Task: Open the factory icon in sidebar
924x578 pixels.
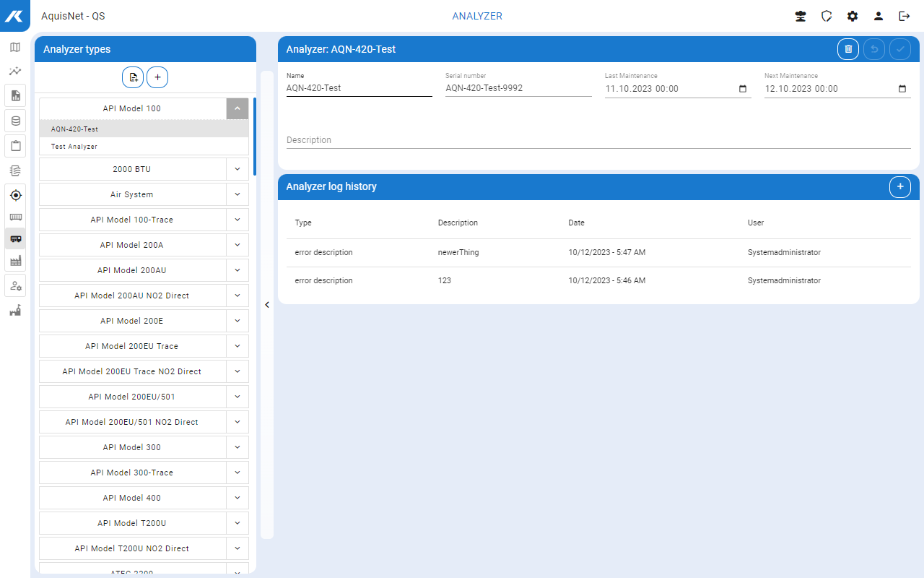Action: (x=15, y=261)
